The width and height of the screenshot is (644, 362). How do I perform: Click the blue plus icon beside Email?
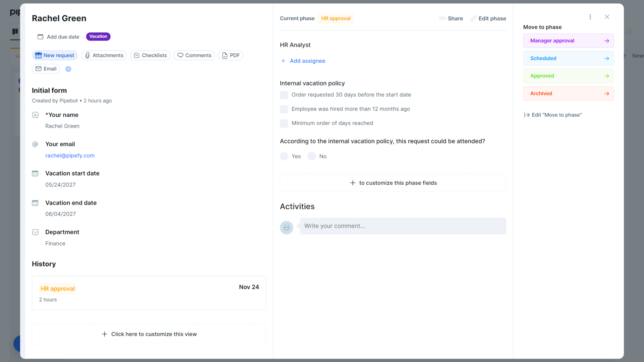click(68, 69)
